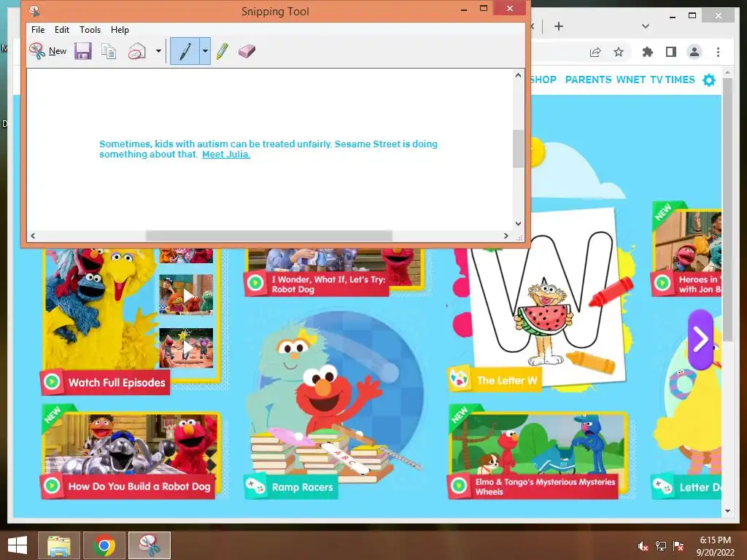
Task: Open the PARENTS link on the site header
Action: pos(588,79)
